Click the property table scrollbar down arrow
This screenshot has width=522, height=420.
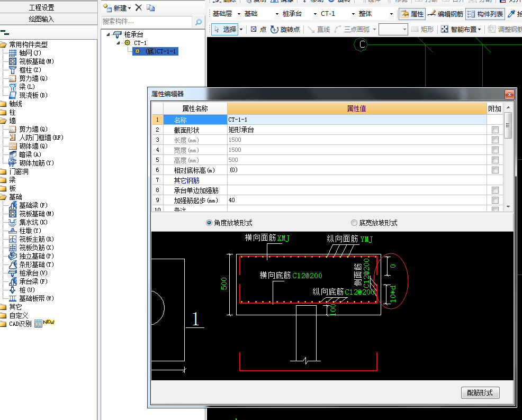pos(508,206)
